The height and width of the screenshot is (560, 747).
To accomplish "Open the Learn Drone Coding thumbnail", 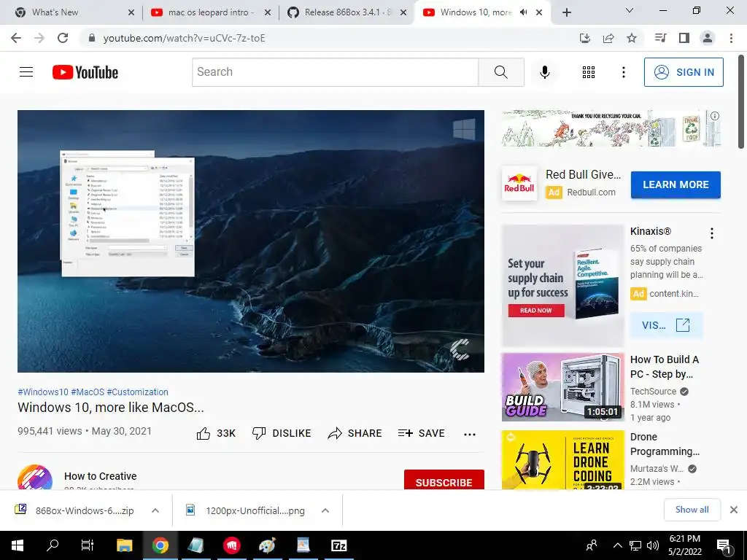I will 562,460.
